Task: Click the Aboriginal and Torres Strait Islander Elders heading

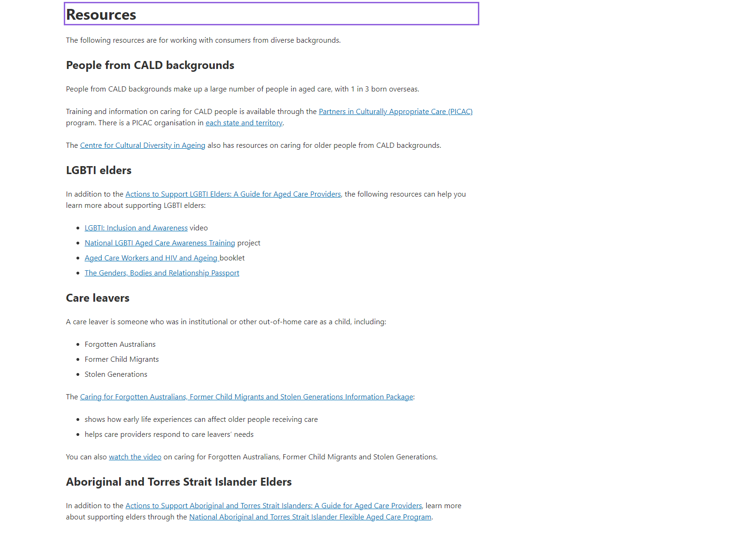Action: pyautogui.click(x=179, y=482)
